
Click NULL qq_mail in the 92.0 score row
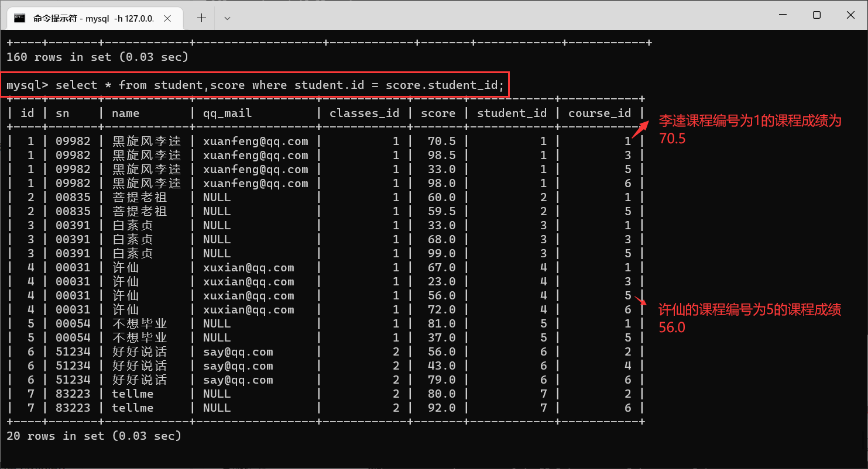[x=217, y=408]
